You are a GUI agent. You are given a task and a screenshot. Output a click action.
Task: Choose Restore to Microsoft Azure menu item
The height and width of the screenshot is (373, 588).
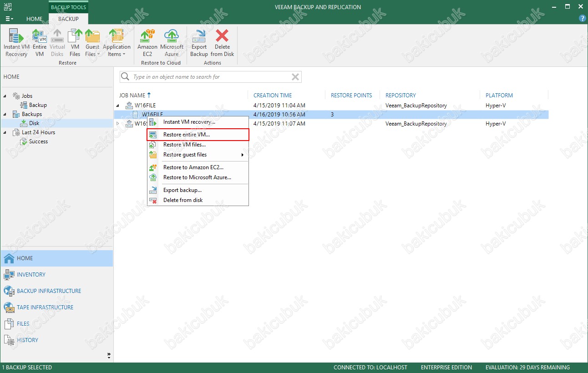point(198,177)
